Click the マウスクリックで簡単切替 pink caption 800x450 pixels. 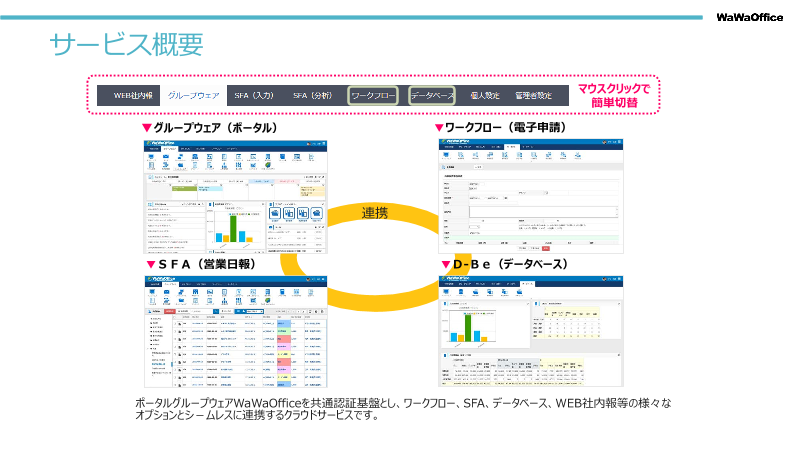(x=614, y=95)
